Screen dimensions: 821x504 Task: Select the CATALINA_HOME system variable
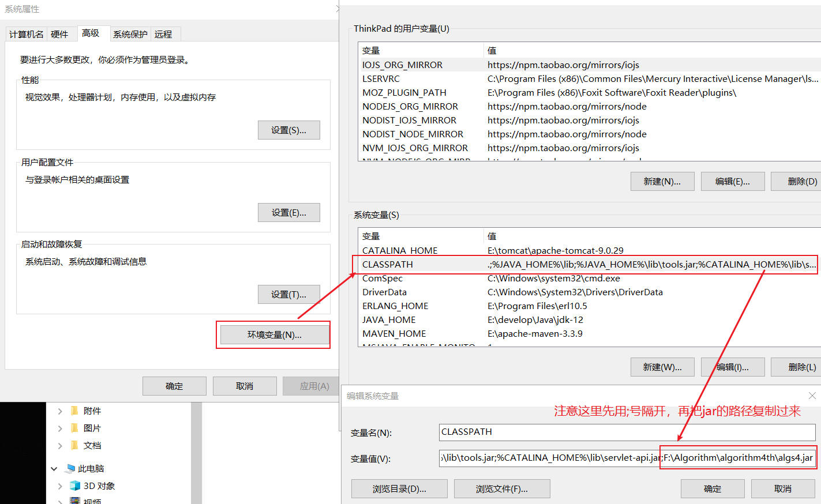[x=588, y=250]
